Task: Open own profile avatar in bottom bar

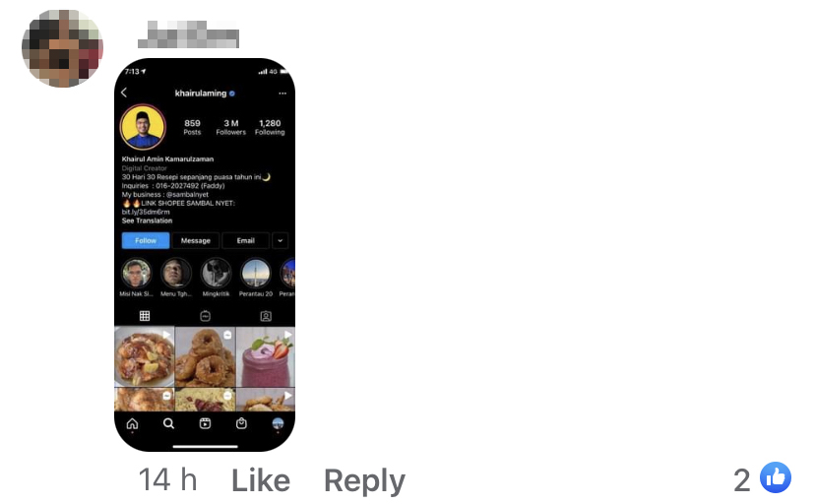Action: click(279, 423)
